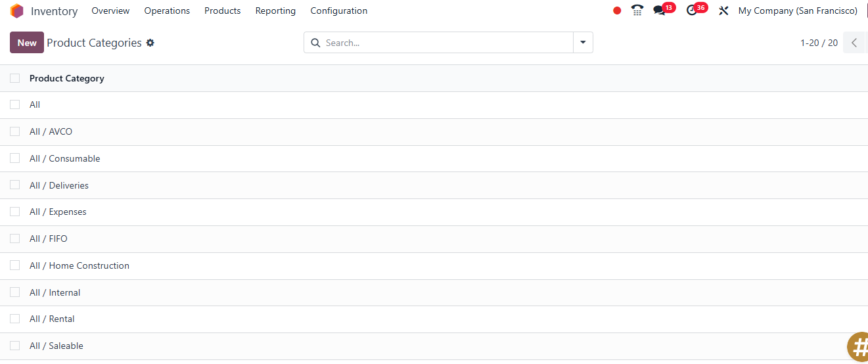Image resolution: width=868 pixels, height=364 pixels.
Task: Click the red recording indicator dot
Action: click(x=617, y=11)
